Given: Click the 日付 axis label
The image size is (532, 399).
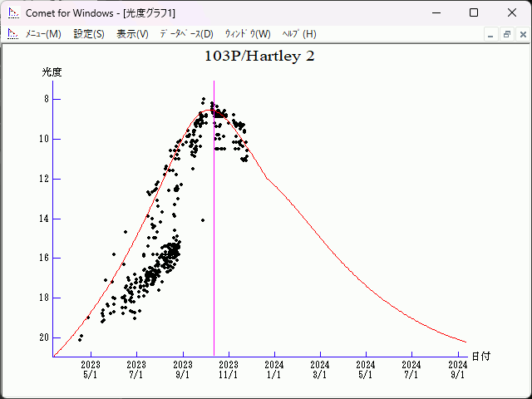Looking at the screenshot, I should (x=481, y=357).
